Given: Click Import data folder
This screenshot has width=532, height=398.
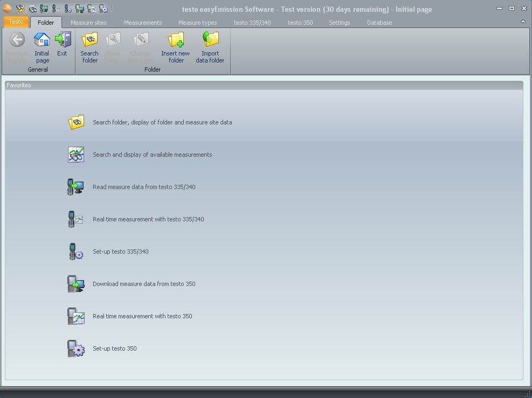Looking at the screenshot, I should pyautogui.click(x=210, y=46).
